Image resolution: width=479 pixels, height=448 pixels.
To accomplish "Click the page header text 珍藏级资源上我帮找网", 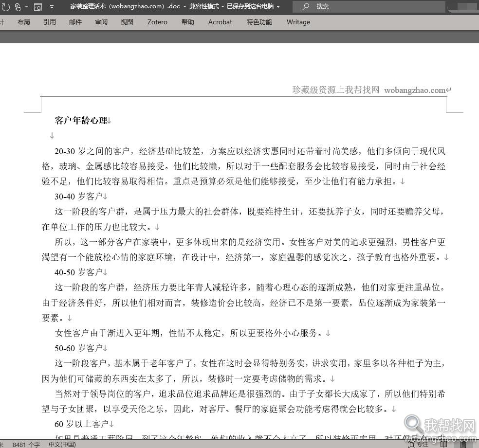I will pos(336,90).
